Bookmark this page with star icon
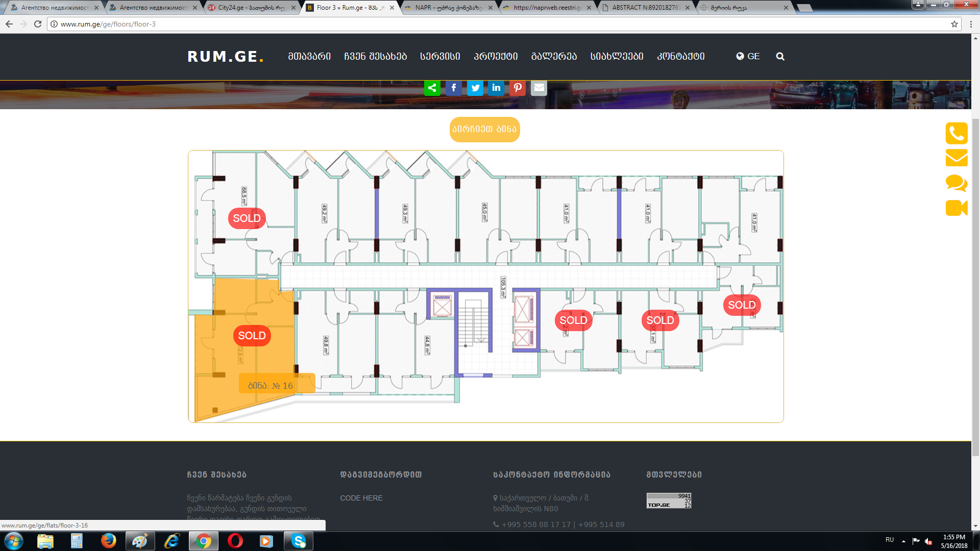This screenshot has height=551, width=980. pyautogui.click(x=954, y=24)
